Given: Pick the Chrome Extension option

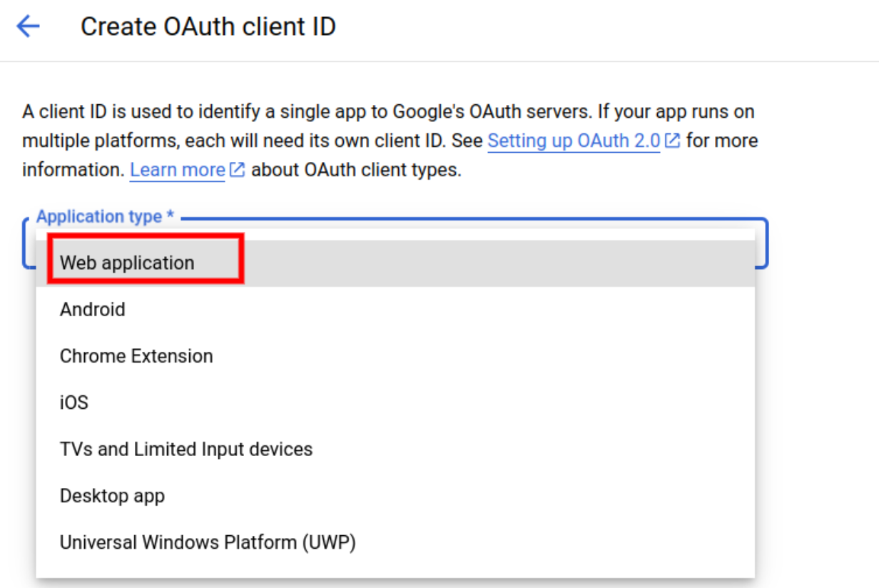Looking at the screenshot, I should [136, 356].
